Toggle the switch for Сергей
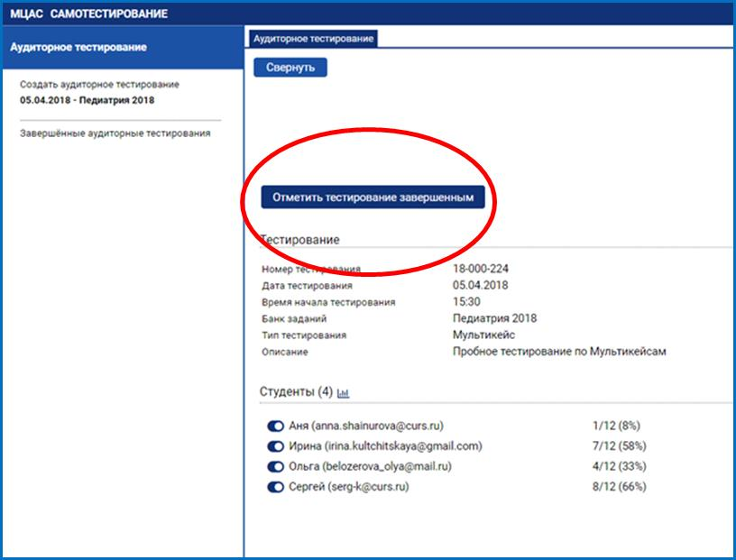Image resolution: width=736 pixels, height=560 pixels. coord(275,487)
